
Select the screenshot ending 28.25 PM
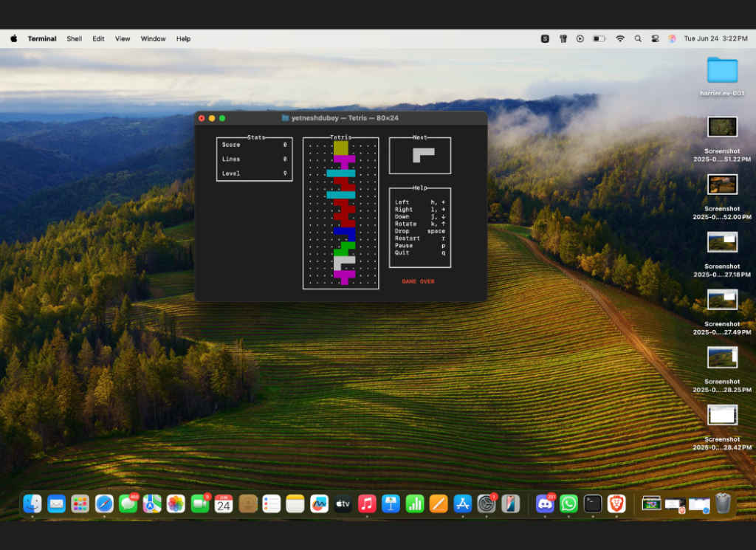tap(722, 357)
